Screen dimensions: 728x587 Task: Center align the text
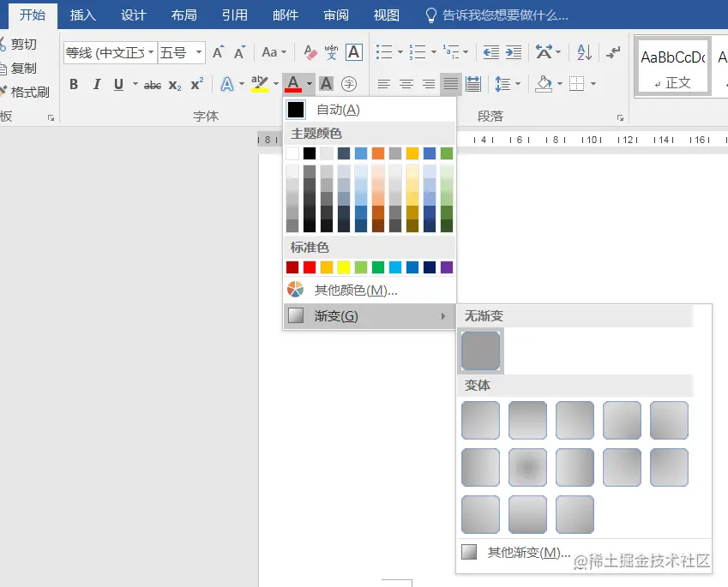(x=406, y=84)
